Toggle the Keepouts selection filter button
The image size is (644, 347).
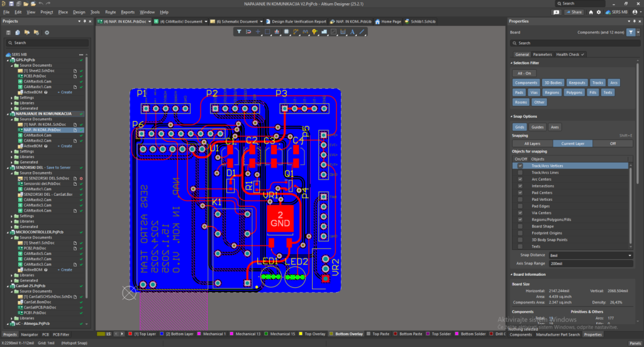pos(577,82)
